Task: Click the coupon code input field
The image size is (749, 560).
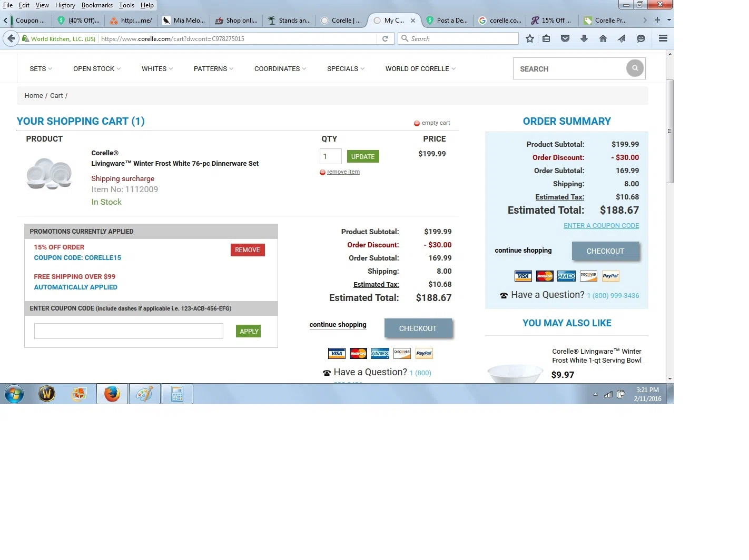Action: (129, 331)
